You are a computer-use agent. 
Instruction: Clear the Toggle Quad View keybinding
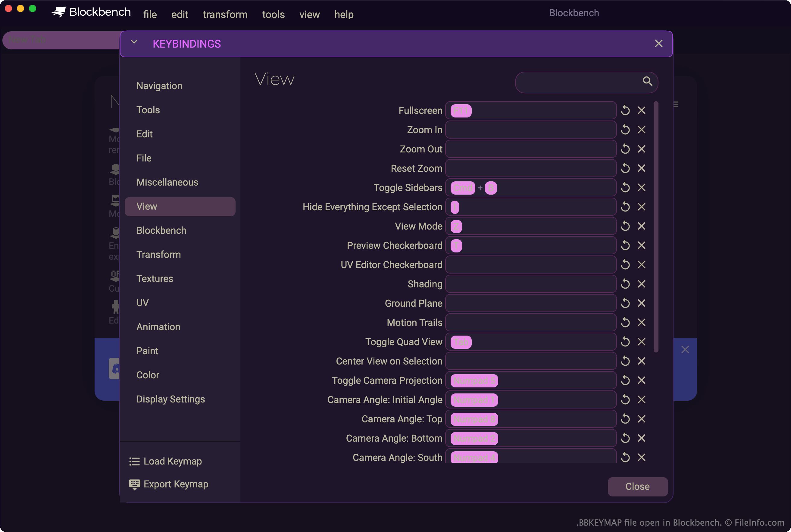(x=641, y=342)
